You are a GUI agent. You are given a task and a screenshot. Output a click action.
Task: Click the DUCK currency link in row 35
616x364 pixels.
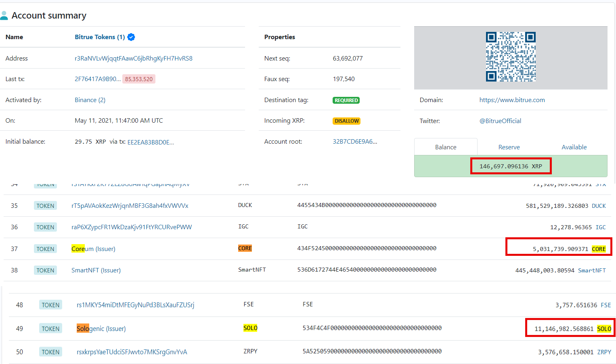tap(599, 206)
